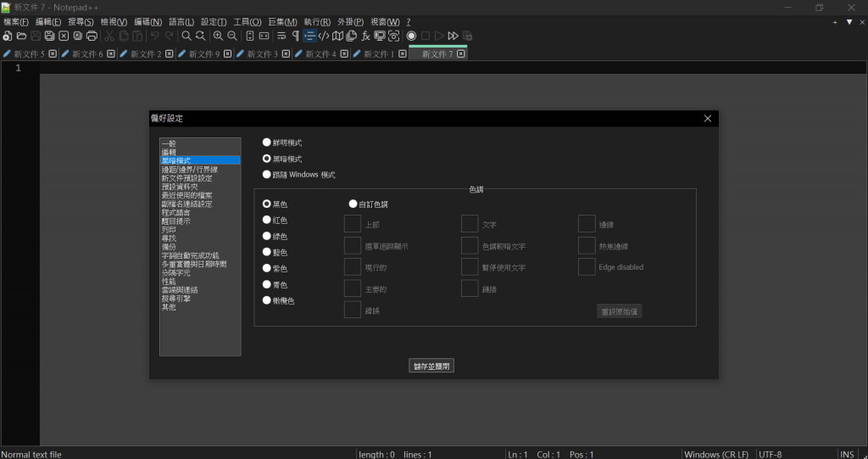Close the 新文件 7 tab
Image resolution: width=868 pixels, height=459 pixels.
click(460, 53)
